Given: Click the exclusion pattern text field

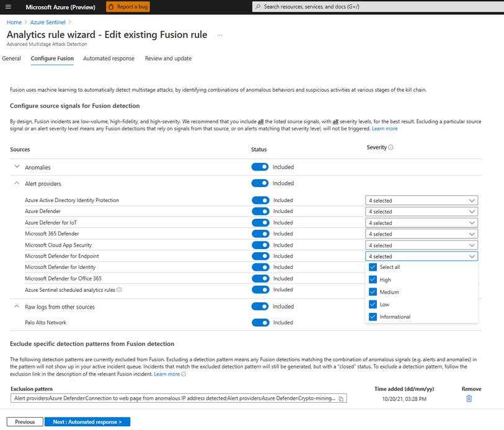Looking at the screenshot, I should [179, 398].
